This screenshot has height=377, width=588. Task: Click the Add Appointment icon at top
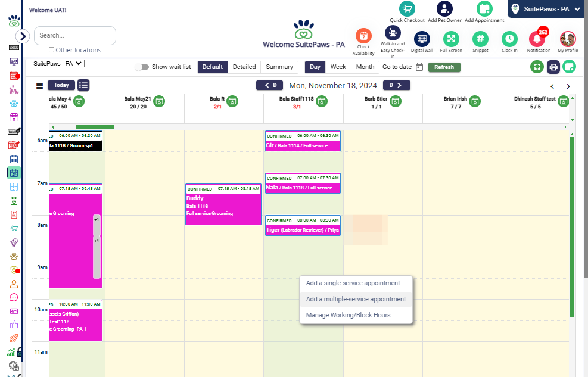click(484, 8)
